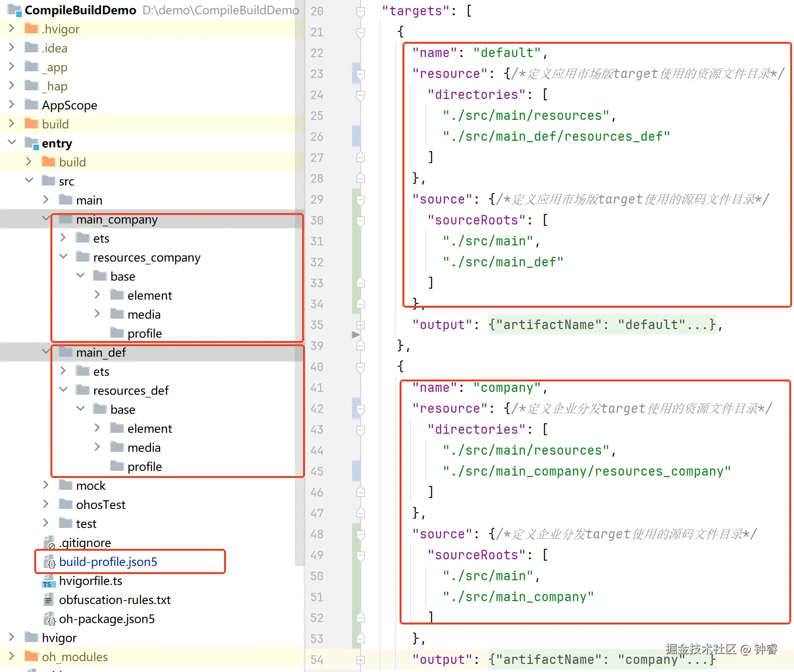Select the base folder under resources_def
Image resolution: width=794 pixels, height=672 pixels.
(123, 409)
